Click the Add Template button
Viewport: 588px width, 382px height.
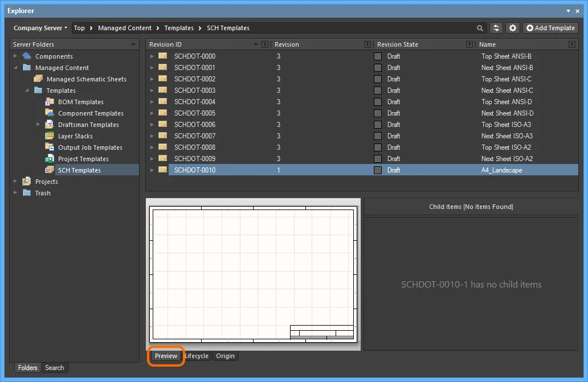coord(550,28)
